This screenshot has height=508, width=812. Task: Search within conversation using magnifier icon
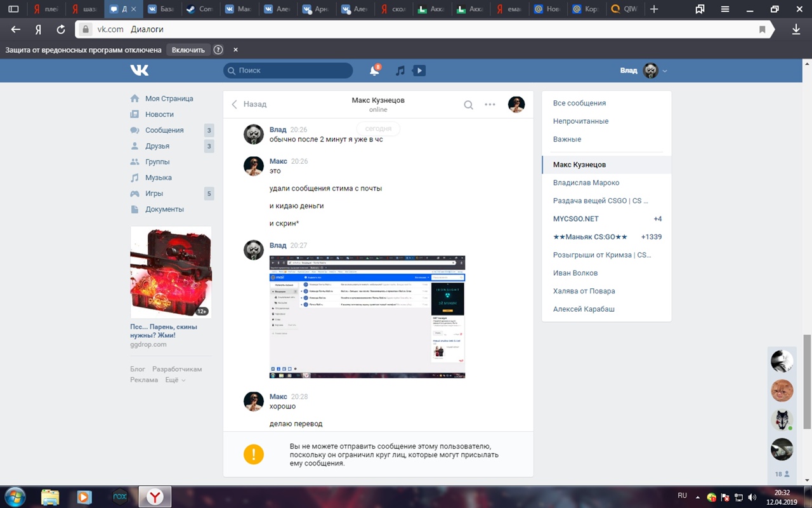(x=468, y=105)
